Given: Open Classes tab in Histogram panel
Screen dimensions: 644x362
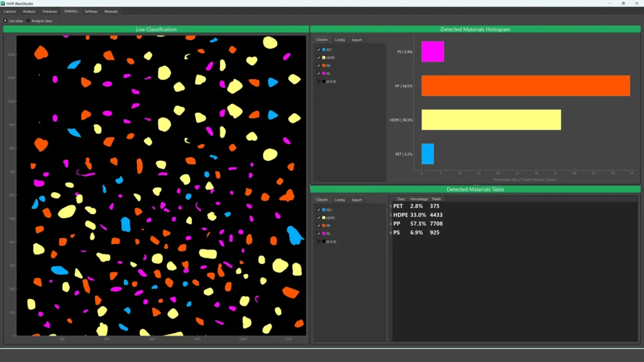Looking at the screenshot, I should click(x=321, y=40).
